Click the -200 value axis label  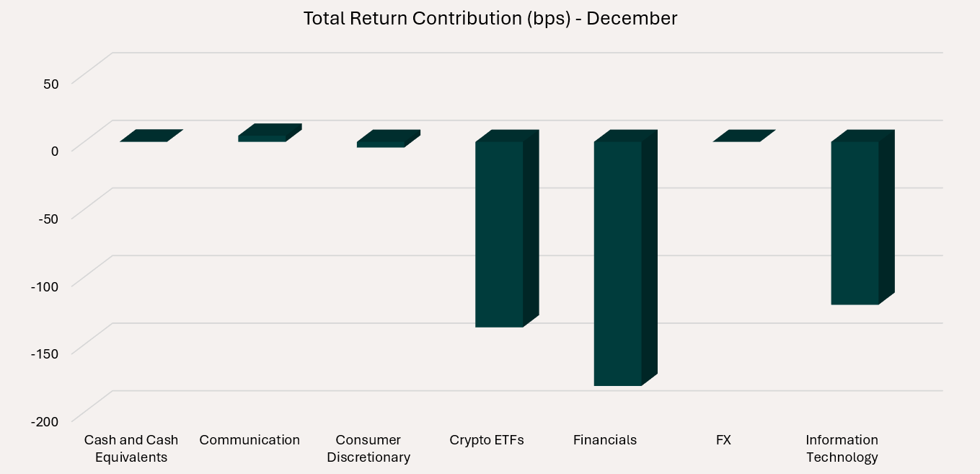(45, 421)
